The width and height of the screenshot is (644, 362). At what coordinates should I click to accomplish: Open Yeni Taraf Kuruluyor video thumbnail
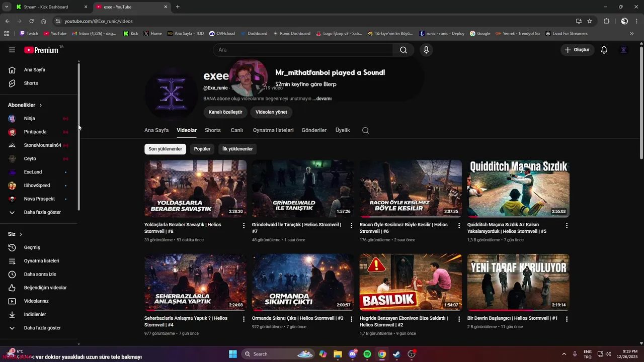[x=518, y=282]
